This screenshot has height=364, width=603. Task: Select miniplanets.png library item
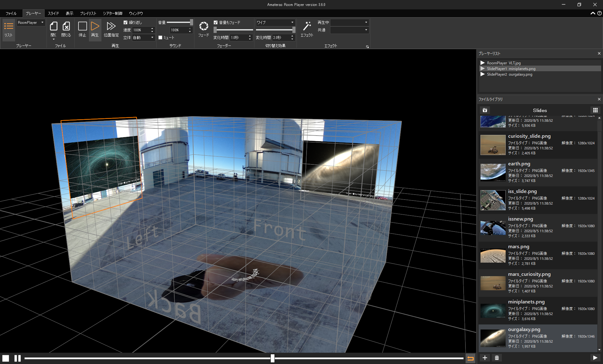(x=538, y=310)
